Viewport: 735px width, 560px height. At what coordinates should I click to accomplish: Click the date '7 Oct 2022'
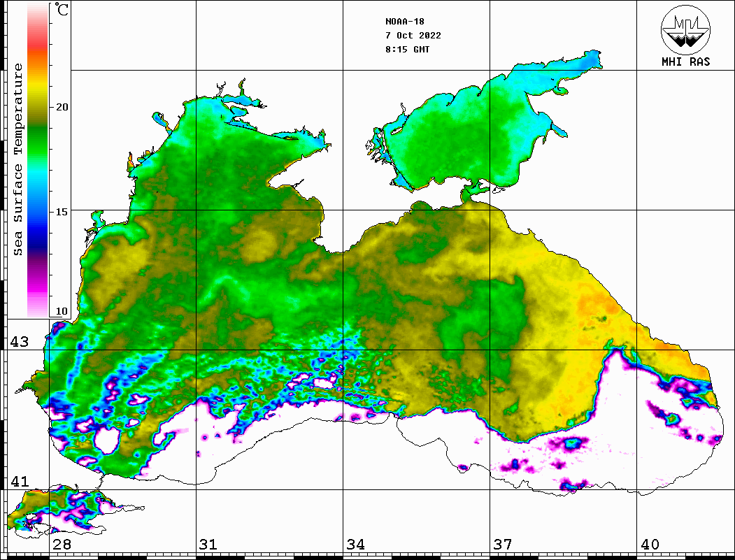tap(413, 36)
